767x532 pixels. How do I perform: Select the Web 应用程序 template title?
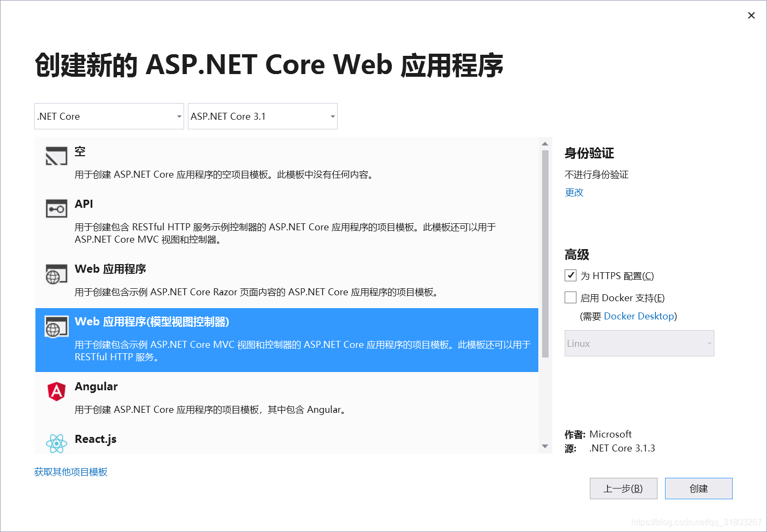110,269
